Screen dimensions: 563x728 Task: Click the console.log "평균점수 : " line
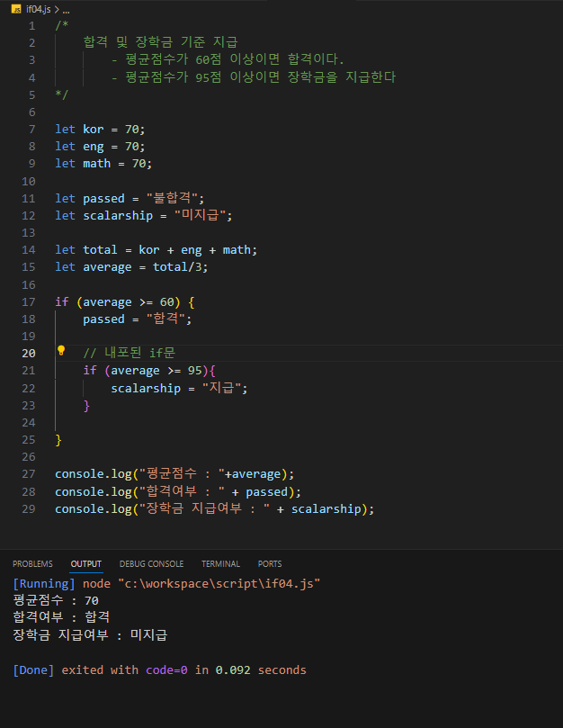(174, 474)
